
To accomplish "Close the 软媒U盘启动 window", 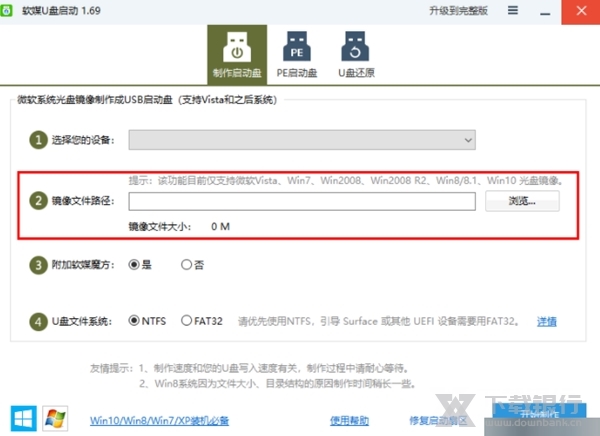I will point(581,12).
